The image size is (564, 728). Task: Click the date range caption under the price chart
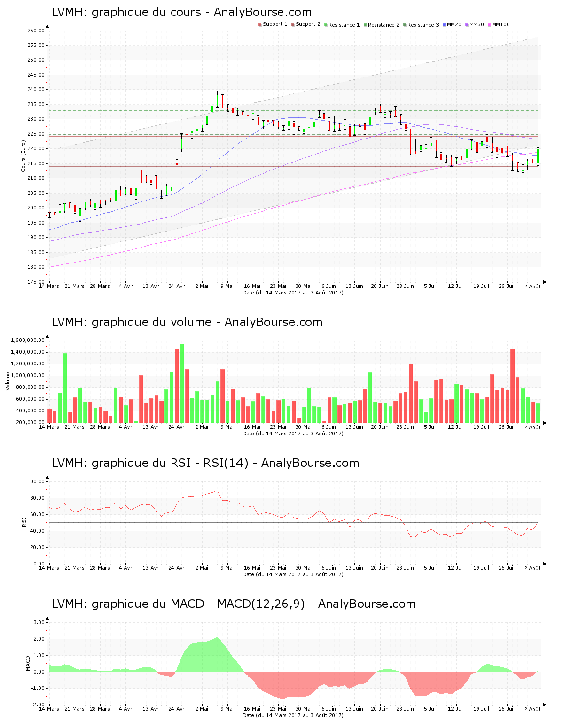point(293,293)
